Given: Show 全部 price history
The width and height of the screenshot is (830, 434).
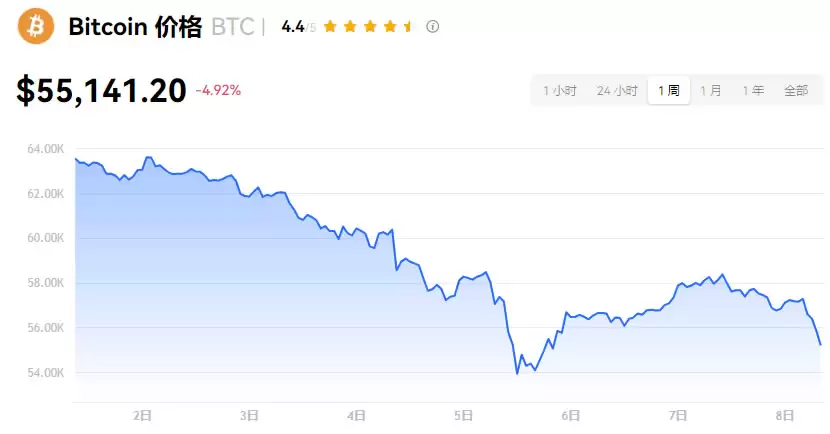Looking at the screenshot, I should [x=796, y=91].
